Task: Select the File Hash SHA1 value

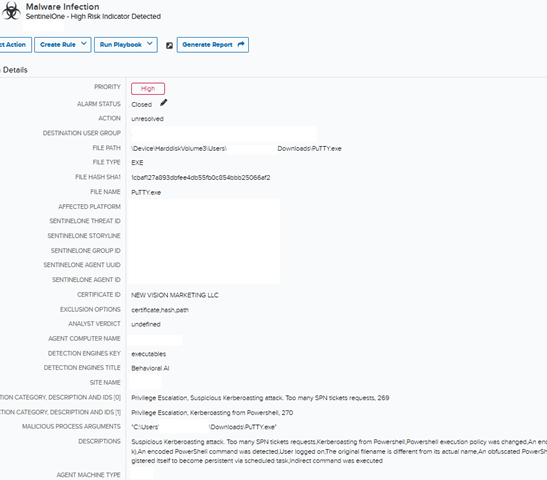Action: point(201,178)
